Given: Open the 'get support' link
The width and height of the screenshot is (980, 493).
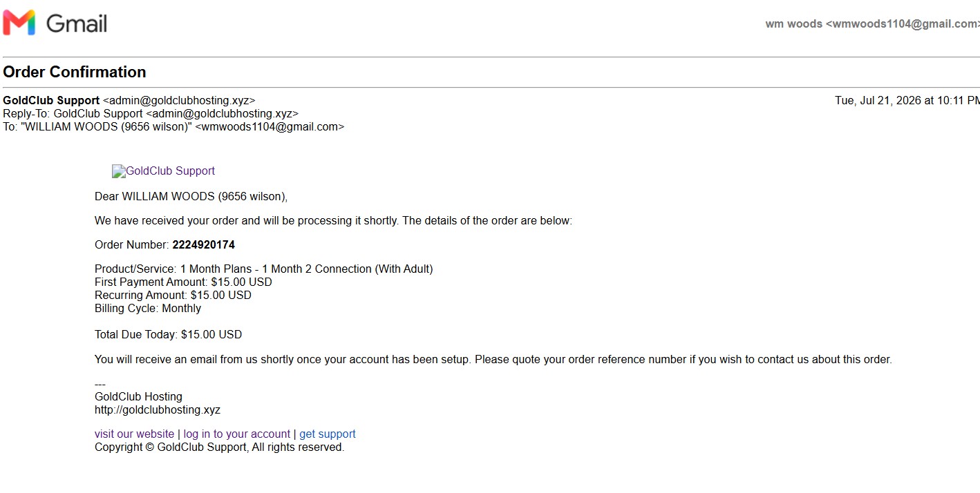Looking at the screenshot, I should coord(328,434).
